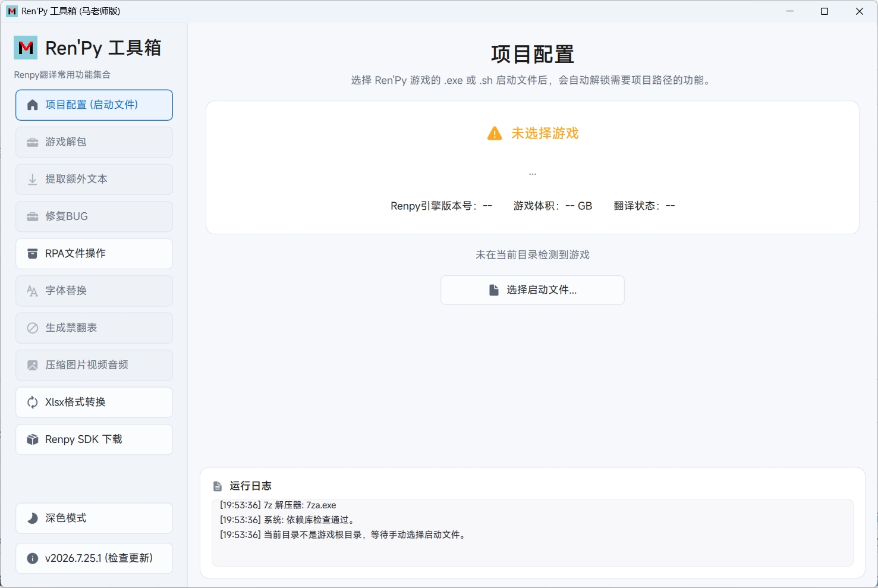
Task: Click the sync arrows icon beside Xlsx格式转换
Action: [33, 403]
